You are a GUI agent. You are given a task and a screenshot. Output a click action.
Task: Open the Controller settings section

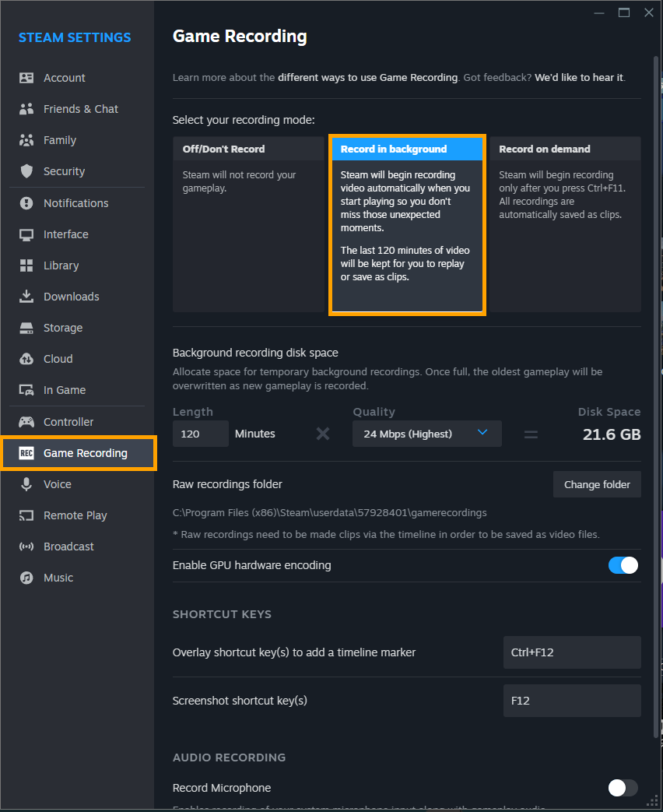click(x=77, y=422)
